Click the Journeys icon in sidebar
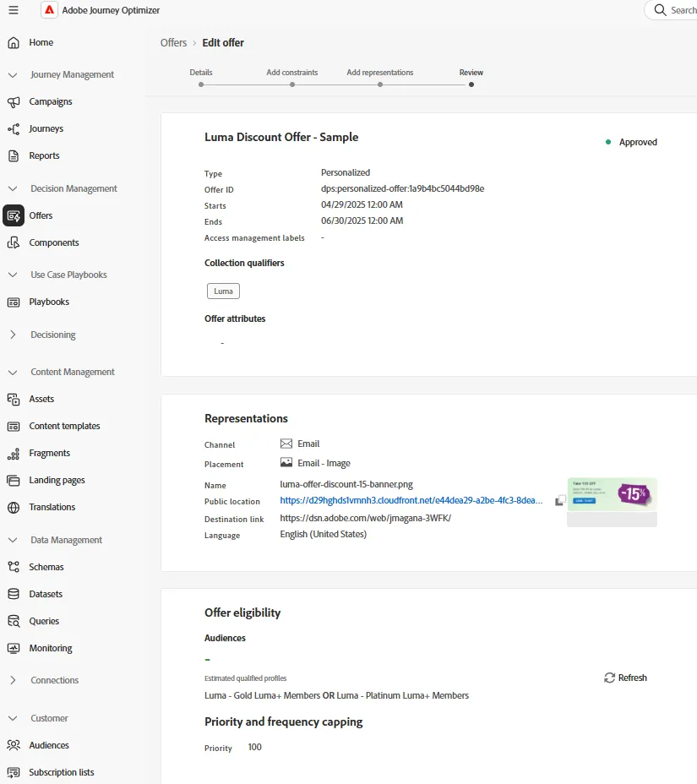Viewport: 697px width, 784px height. click(x=14, y=129)
